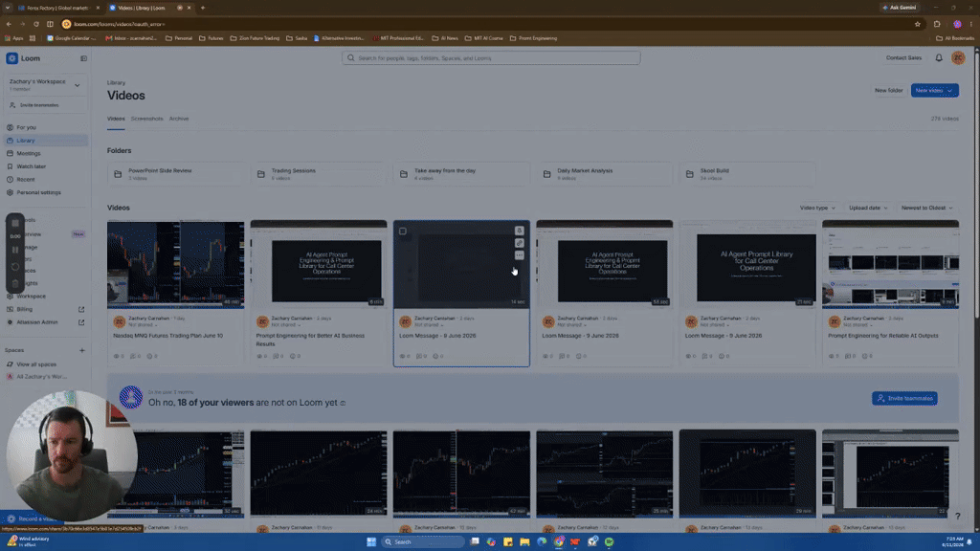The width and height of the screenshot is (980, 551).
Task: Collapse the Loom sidebar panel
Action: 84,58
